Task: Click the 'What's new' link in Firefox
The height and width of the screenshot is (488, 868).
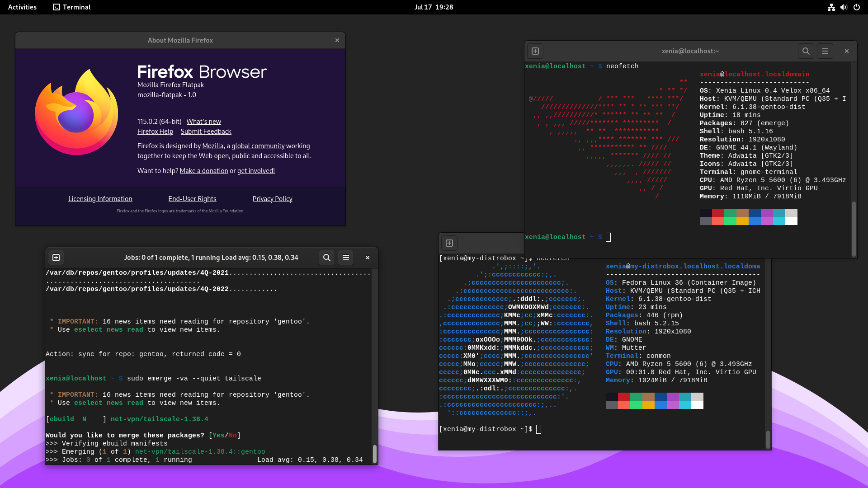Action: click(203, 121)
